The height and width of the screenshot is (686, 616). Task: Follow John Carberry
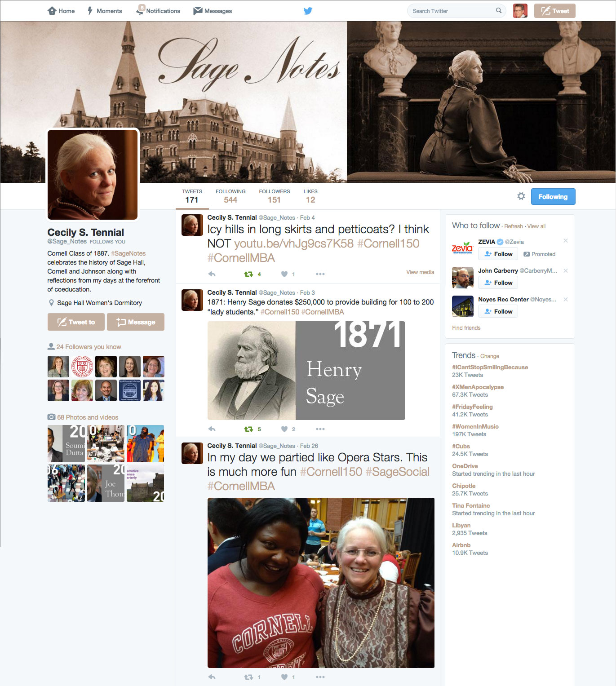(498, 283)
